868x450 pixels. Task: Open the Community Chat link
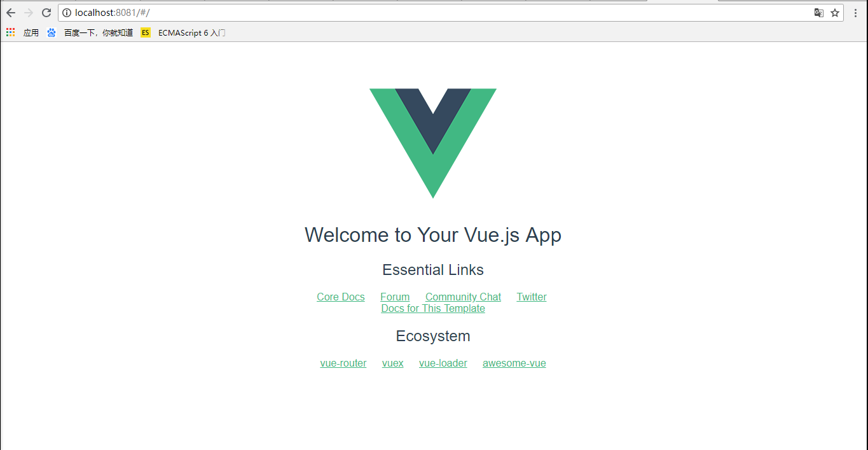pos(463,297)
